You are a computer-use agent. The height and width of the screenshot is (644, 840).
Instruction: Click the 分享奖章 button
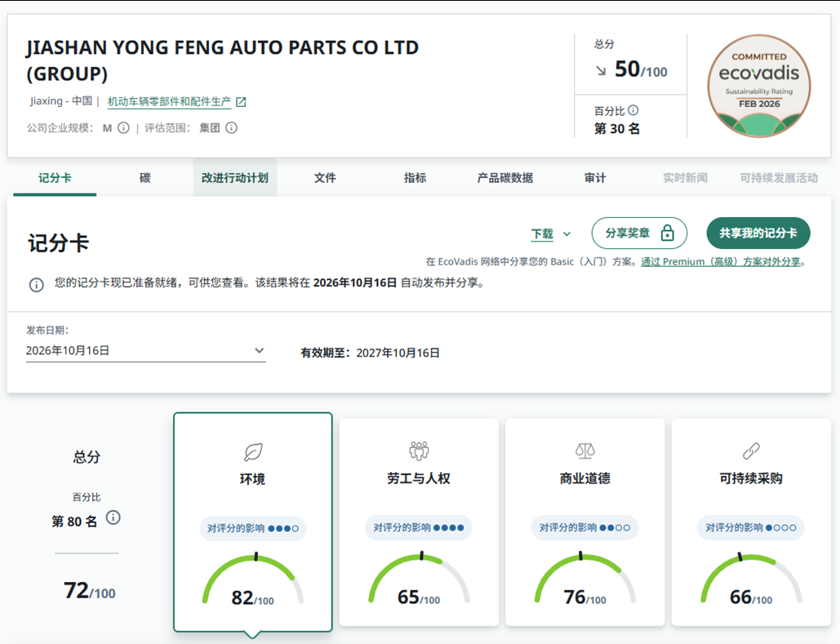tap(639, 233)
